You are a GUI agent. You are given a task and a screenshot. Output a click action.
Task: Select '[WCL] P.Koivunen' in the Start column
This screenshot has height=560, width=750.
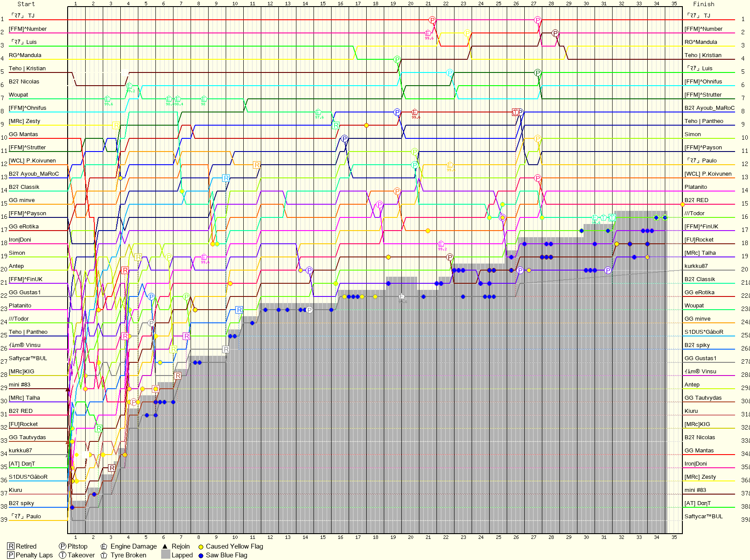32,161
